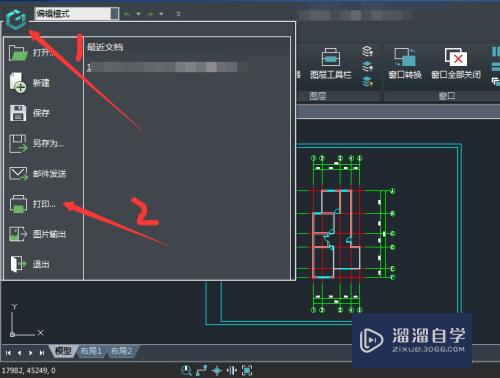The width and height of the screenshot is (500, 378).
Task: Click the coordinates readout 17982, 45249, 0
Action: coord(29,370)
